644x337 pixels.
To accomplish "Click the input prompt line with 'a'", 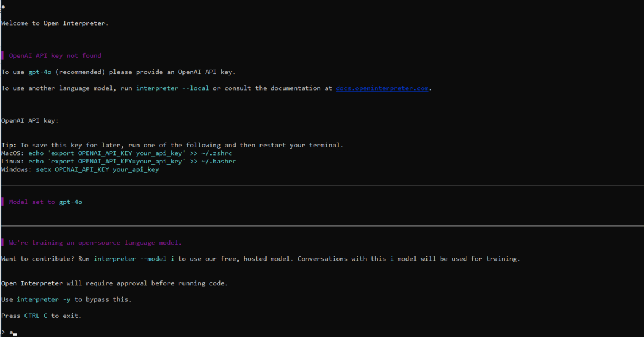I will [x=9, y=332].
